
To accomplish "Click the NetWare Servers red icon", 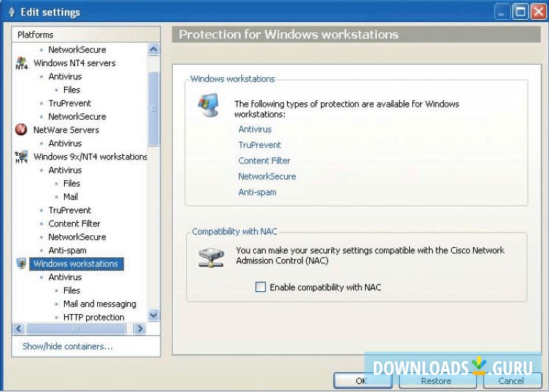I will [x=21, y=130].
